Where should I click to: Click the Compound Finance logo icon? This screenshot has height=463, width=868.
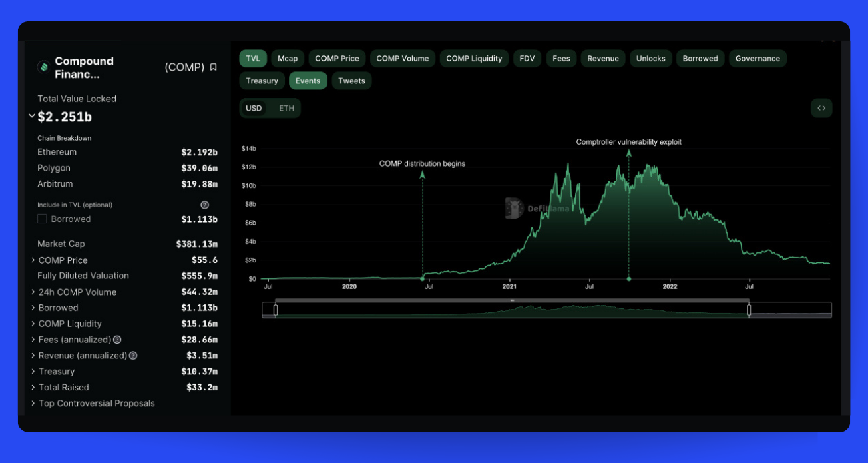[43, 67]
